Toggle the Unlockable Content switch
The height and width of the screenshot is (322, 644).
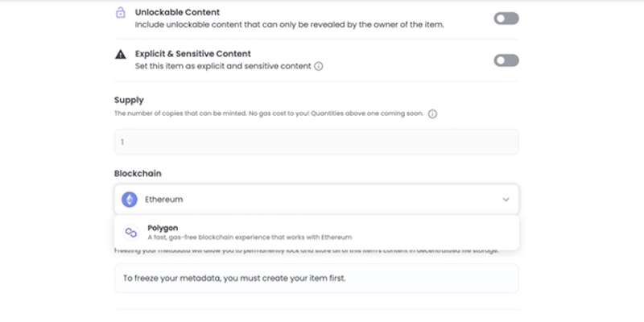(506, 19)
